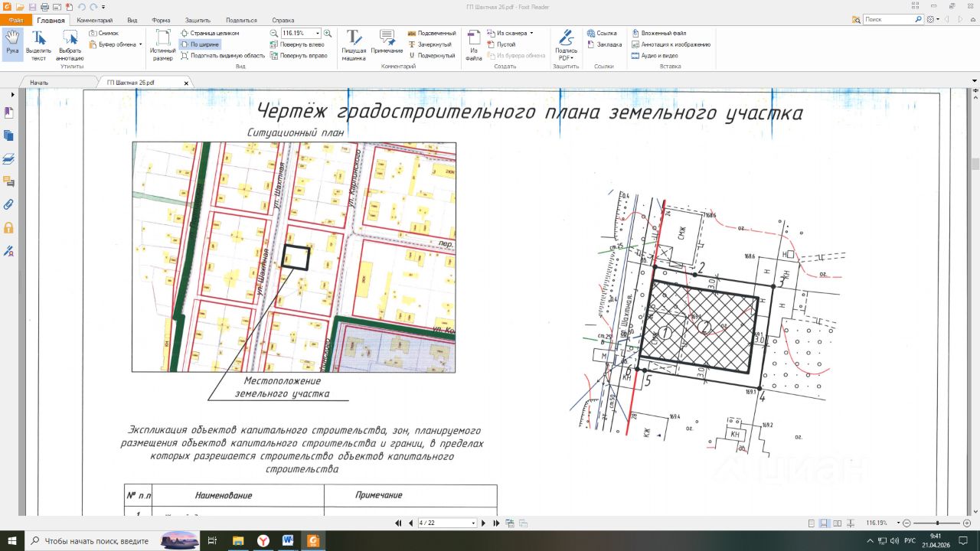Open the Комментарий ribbon tab

pyautogui.click(x=95, y=20)
